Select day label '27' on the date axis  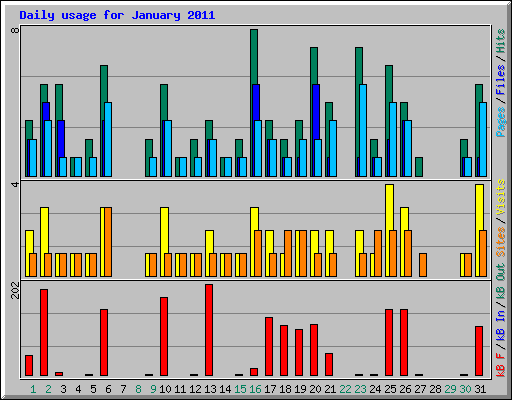(x=420, y=389)
